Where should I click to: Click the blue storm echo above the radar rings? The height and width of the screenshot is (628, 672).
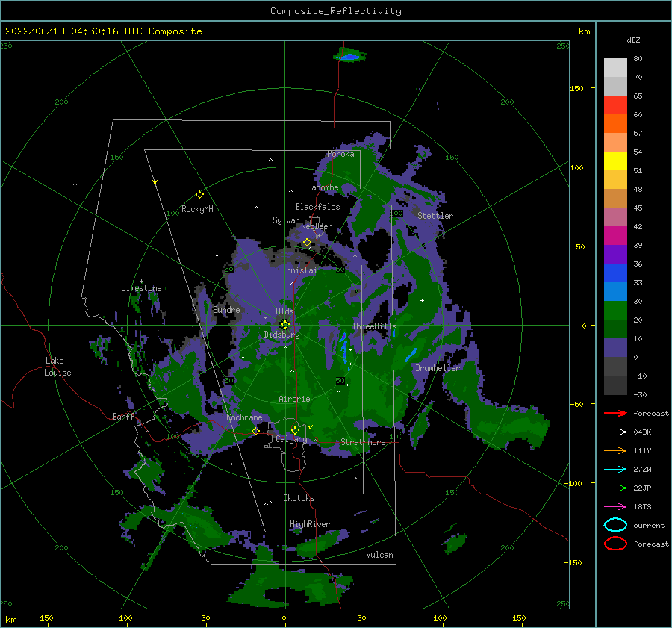point(350,56)
